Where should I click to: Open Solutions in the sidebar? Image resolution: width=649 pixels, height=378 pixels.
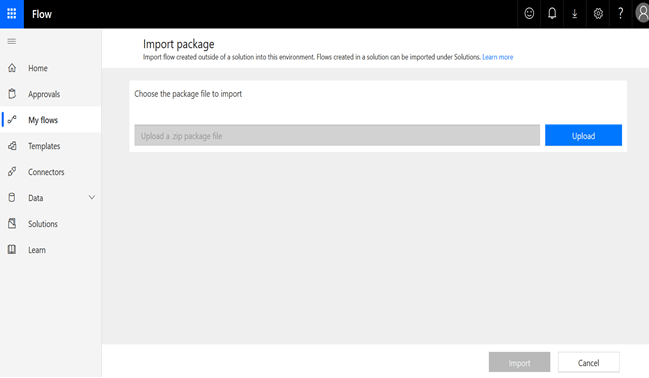pos(50,224)
